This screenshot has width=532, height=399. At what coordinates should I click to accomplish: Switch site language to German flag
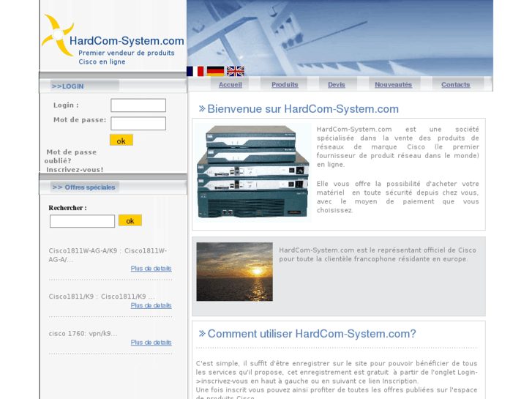coord(215,71)
